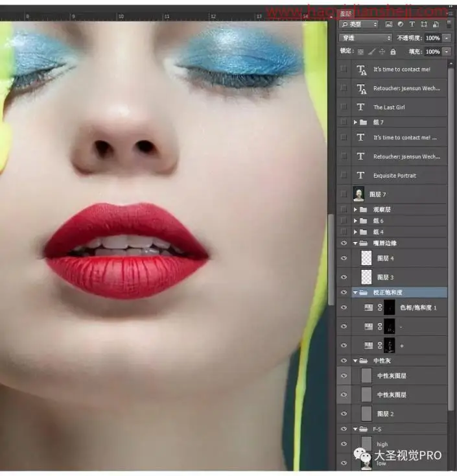
Task: Filter layers by adjustment layers icon
Action: pyautogui.click(x=401, y=24)
